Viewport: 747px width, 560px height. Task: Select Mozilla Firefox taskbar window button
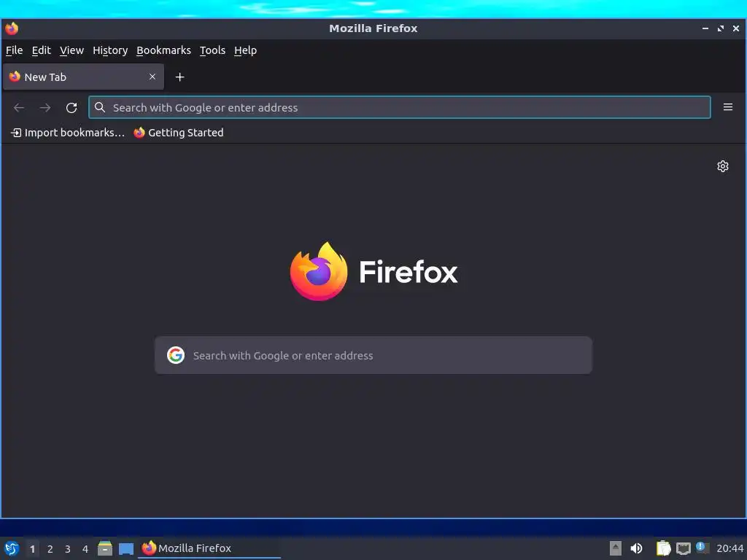209,548
